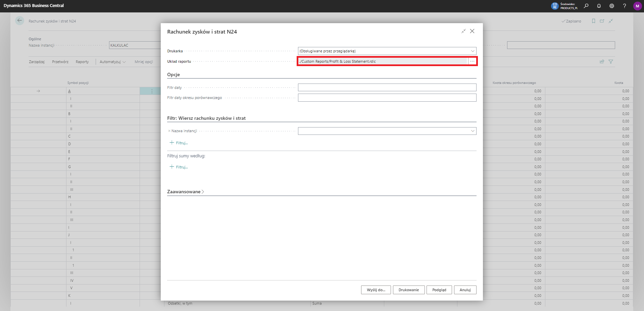Click the Wyślij do... button
This screenshot has width=644, height=311.
tap(376, 290)
